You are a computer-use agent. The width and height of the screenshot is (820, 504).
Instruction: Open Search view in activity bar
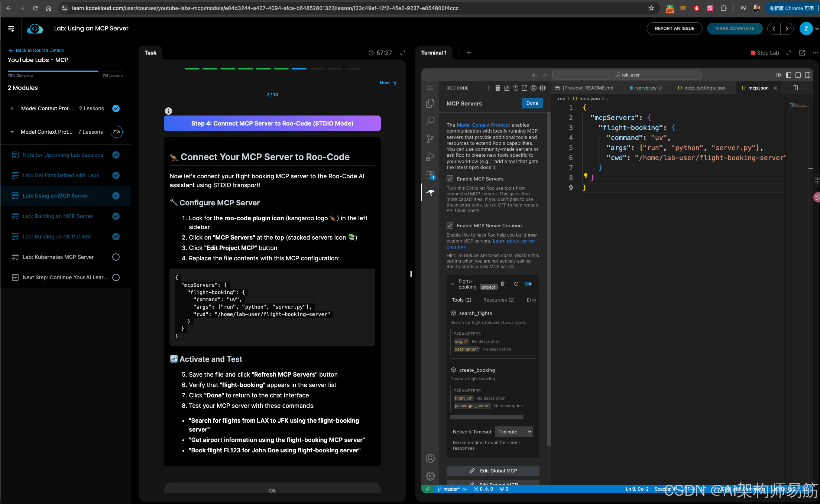coord(430,121)
